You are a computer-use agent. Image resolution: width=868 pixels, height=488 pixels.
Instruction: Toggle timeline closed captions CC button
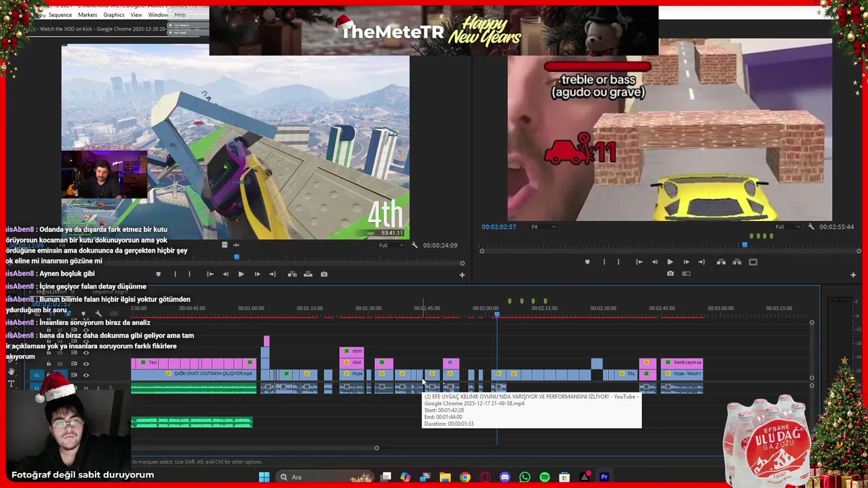click(115, 314)
